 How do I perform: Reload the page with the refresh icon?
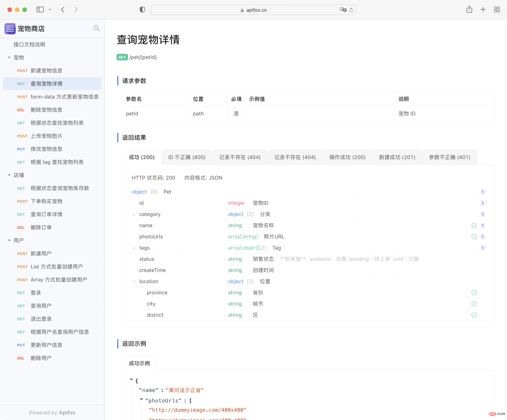351,10
